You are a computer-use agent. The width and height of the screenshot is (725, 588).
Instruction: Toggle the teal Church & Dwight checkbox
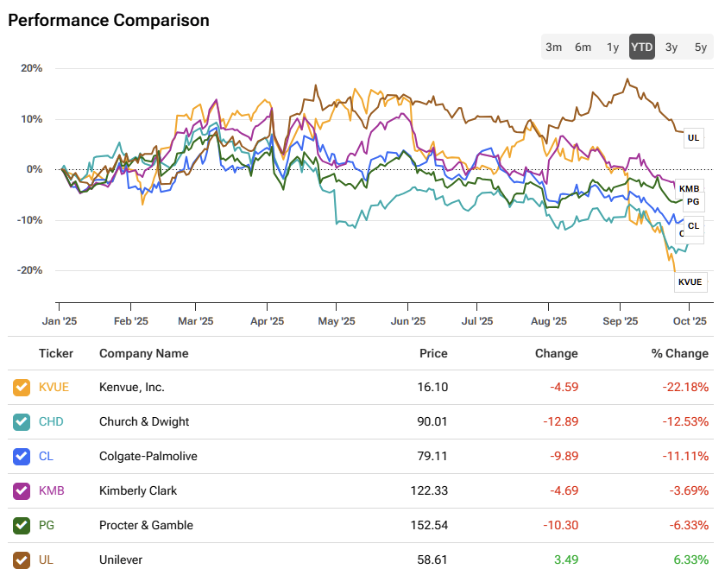point(22,422)
